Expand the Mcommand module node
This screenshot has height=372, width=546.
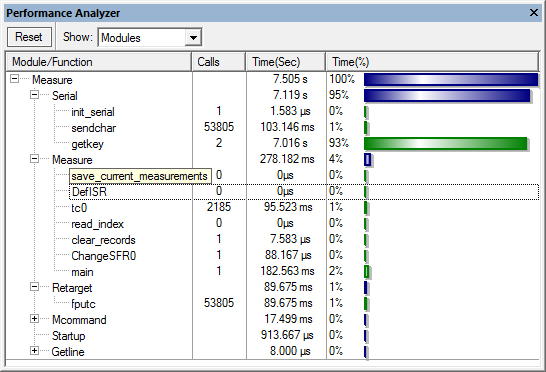(34, 319)
